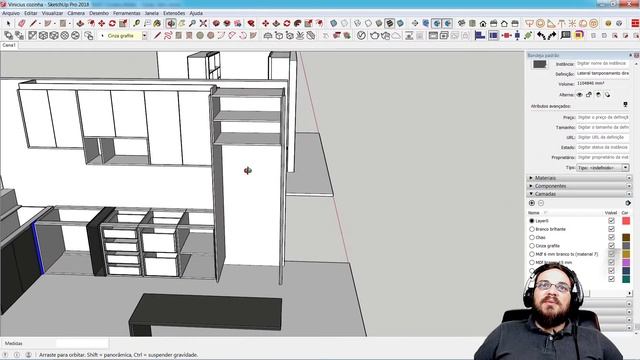
Task: Click the checkmark clock icon
Action: (361, 36)
